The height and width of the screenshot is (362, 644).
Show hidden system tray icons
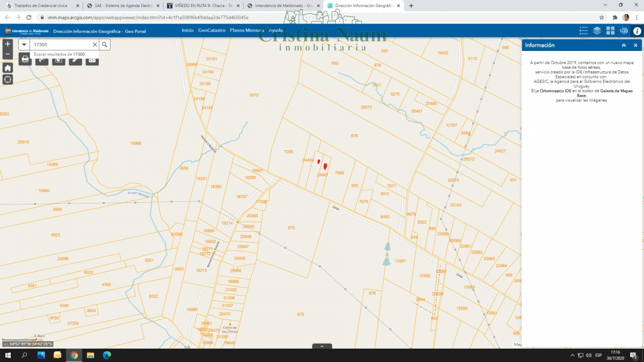[572, 356]
